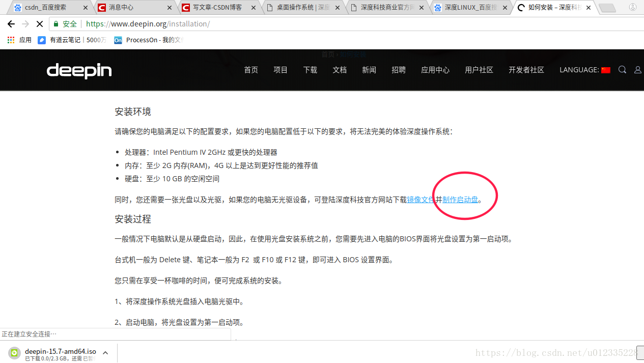Open the Apps grid bookmark icon
The height and width of the screenshot is (363, 644).
pos(11,40)
